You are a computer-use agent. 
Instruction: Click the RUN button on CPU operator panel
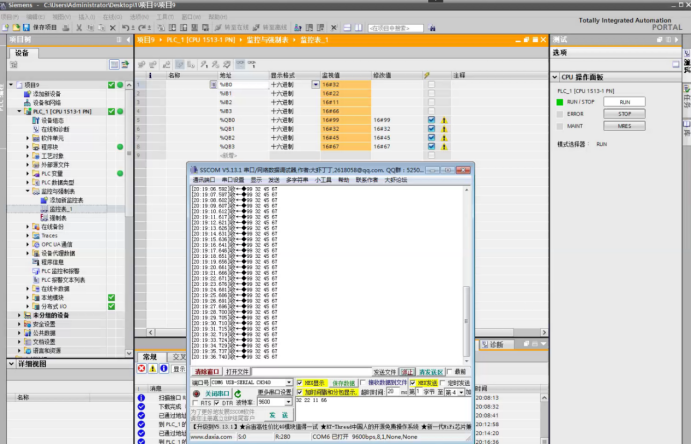[x=624, y=102]
